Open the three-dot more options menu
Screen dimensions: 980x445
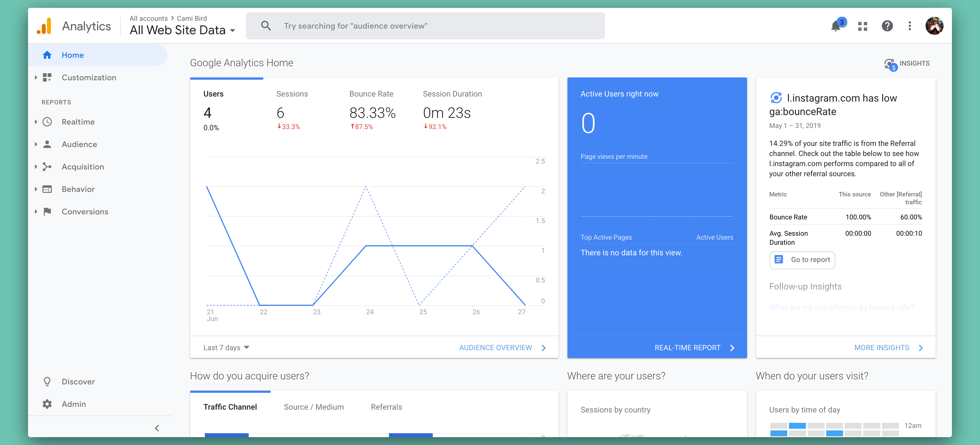[910, 26]
